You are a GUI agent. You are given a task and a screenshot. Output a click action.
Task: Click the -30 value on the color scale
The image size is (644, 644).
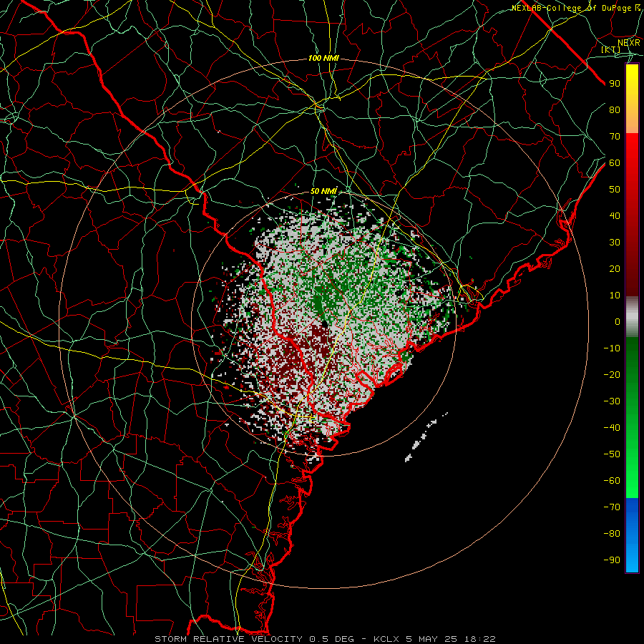coord(612,401)
